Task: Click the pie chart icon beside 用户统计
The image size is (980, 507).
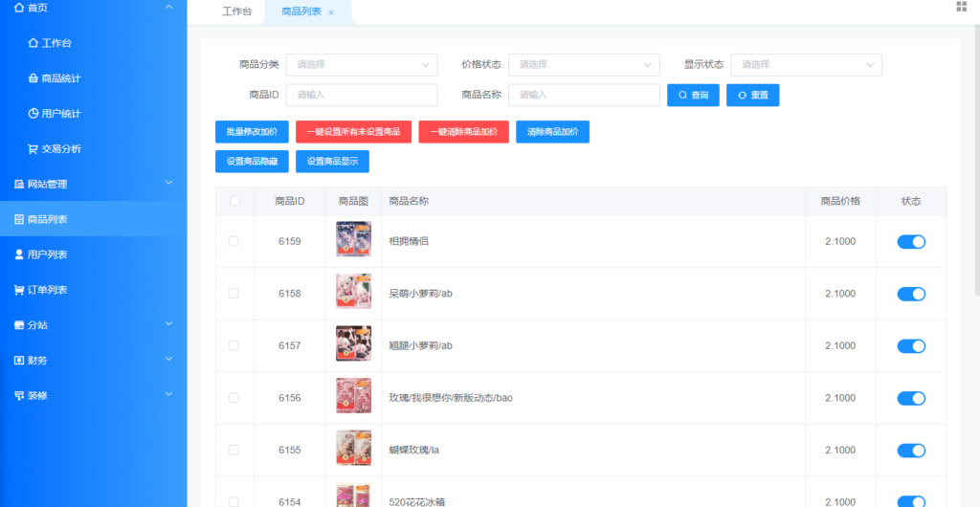Action: [33, 114]
